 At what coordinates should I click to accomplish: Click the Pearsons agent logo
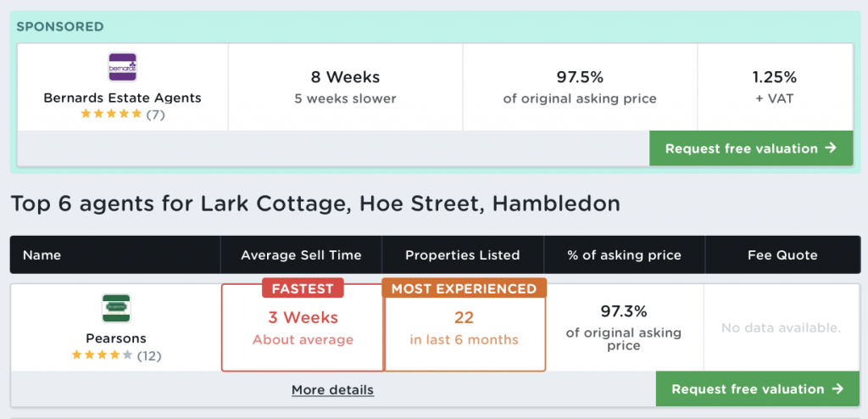pyautogui.click(x=115, y=308)
